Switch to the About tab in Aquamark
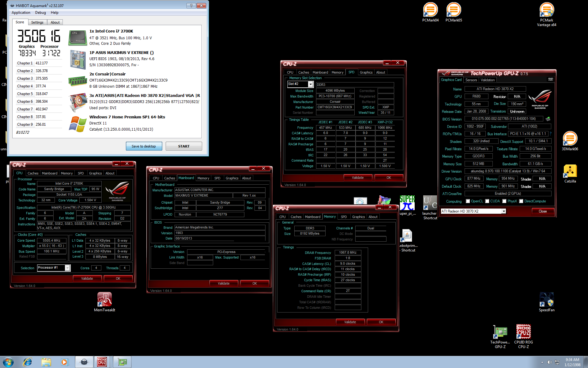Viewport: 588px width, 368px height. pos(55,22)
